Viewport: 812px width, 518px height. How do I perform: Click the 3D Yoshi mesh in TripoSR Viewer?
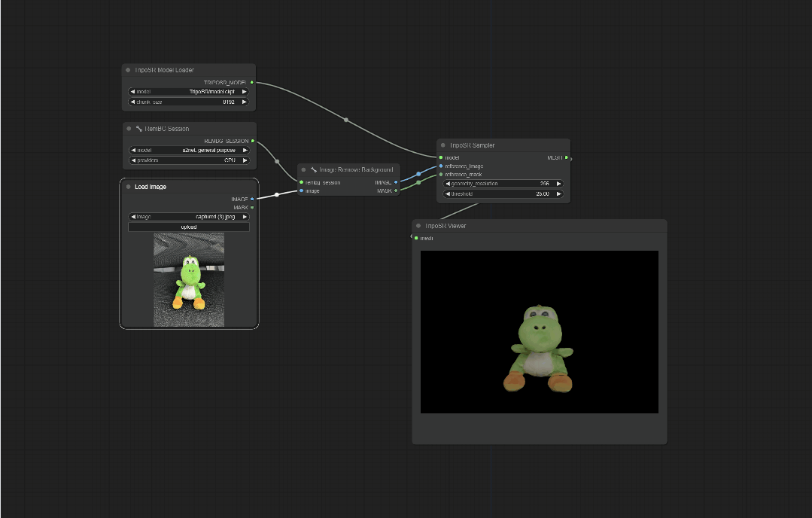click(539, 348)
